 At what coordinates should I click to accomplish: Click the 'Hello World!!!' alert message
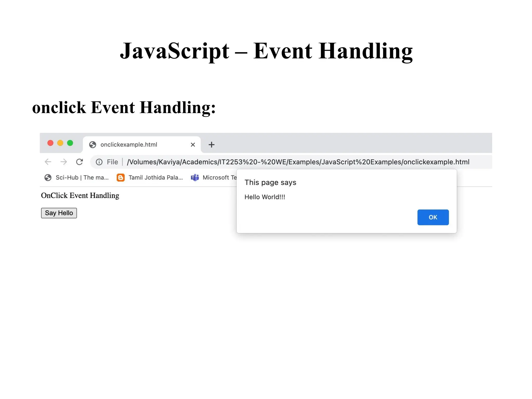click(265, 197)
